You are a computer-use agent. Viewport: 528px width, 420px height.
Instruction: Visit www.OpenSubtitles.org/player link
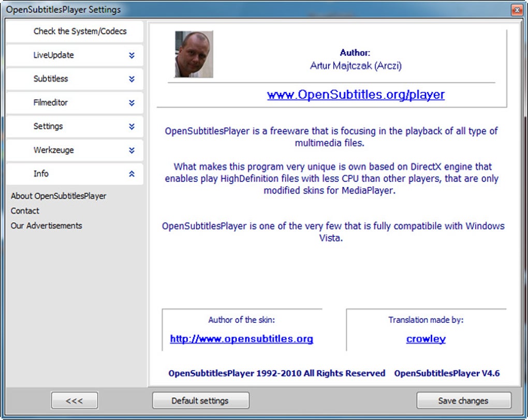pos(356,95)
